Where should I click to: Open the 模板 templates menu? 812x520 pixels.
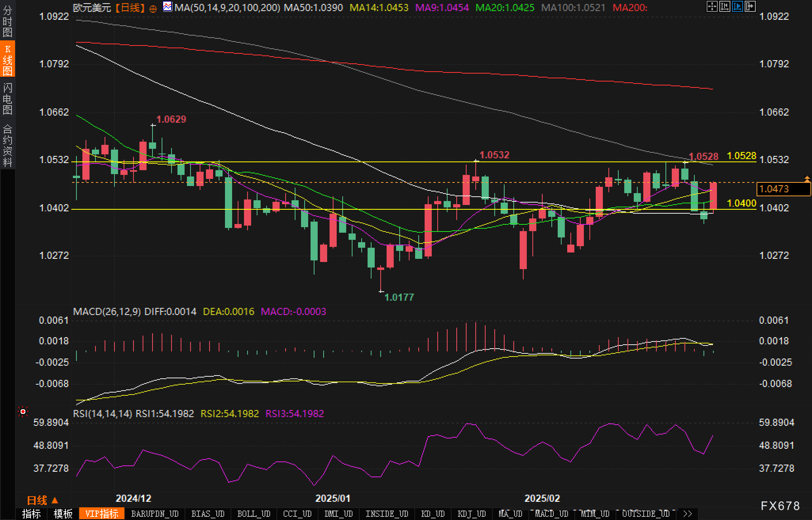63,514
